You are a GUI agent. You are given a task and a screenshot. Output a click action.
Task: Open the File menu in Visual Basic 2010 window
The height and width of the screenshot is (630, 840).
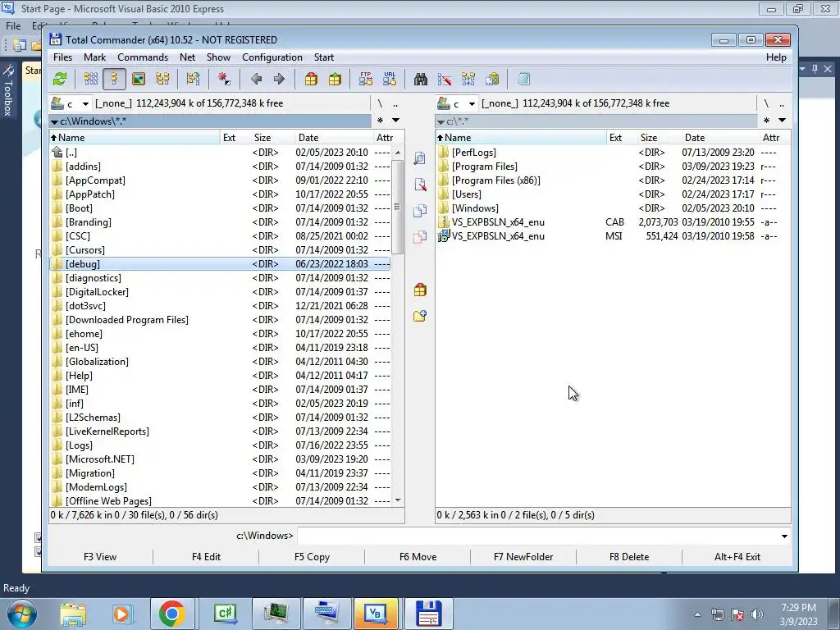point(13,25)
